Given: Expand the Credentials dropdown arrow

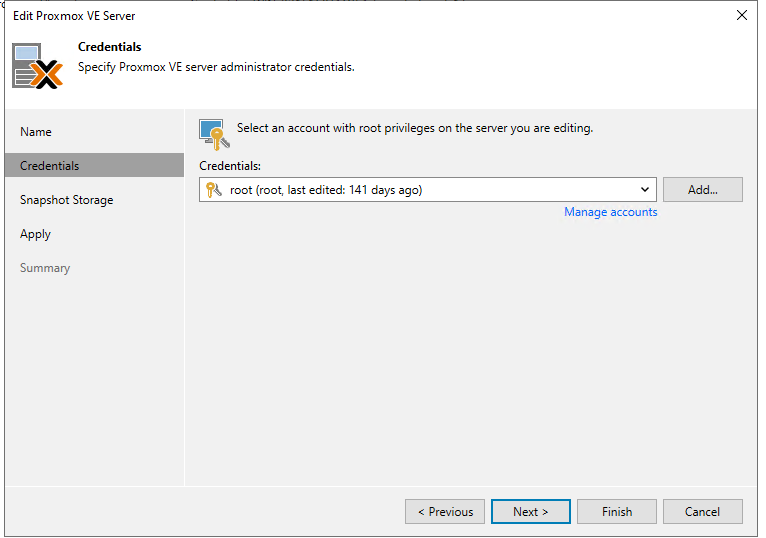Looking at the screenshot, I should coord(645,190).
